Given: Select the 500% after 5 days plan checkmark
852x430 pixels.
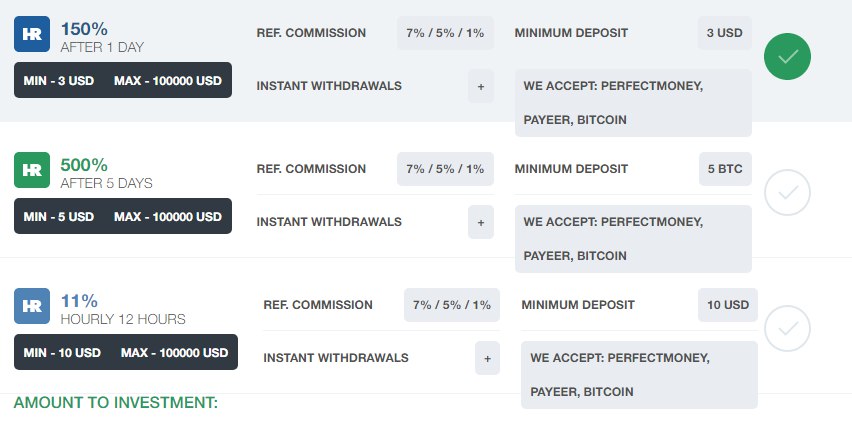Looking at the screenshot, I should point(787,192).
